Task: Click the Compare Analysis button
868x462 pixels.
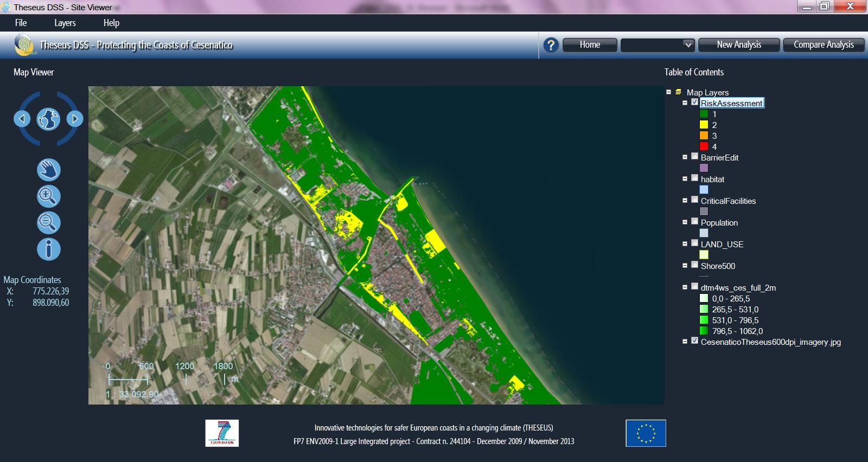Action: click(x=823, y=45)
